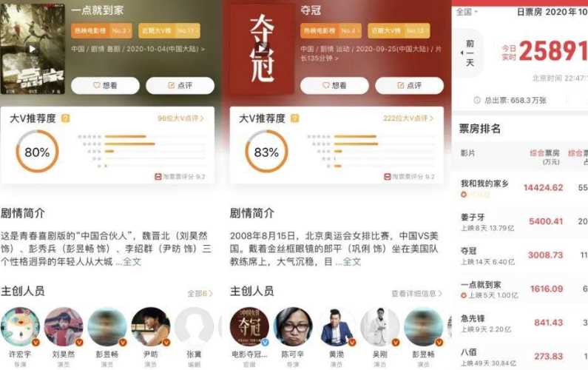Screen dimensions: 588x370
Task: Open 点评 review button for 夺冠
Action: (409, 86)
